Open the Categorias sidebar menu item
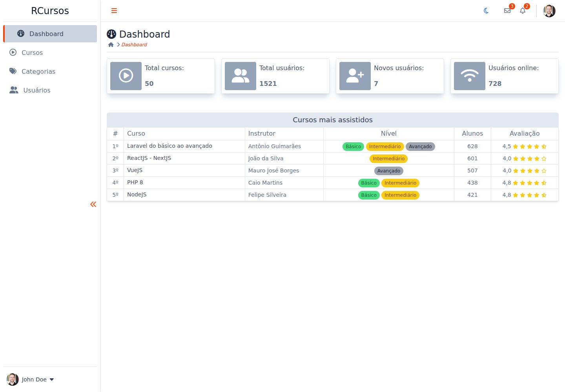 pos(50,71)
